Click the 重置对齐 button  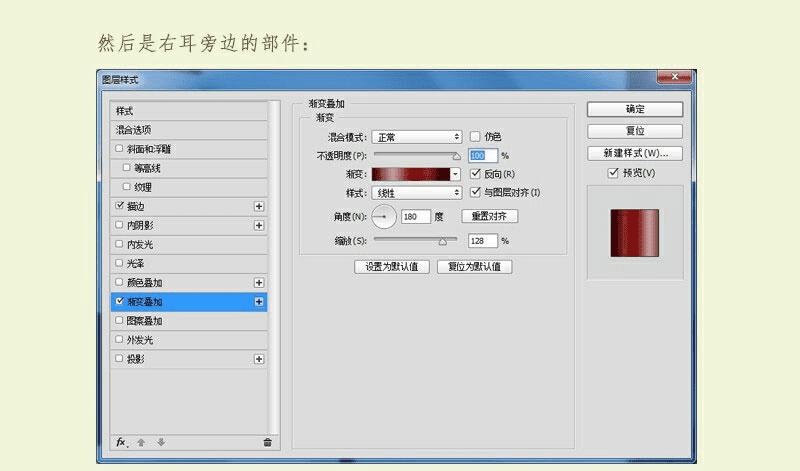coord(489,216)
